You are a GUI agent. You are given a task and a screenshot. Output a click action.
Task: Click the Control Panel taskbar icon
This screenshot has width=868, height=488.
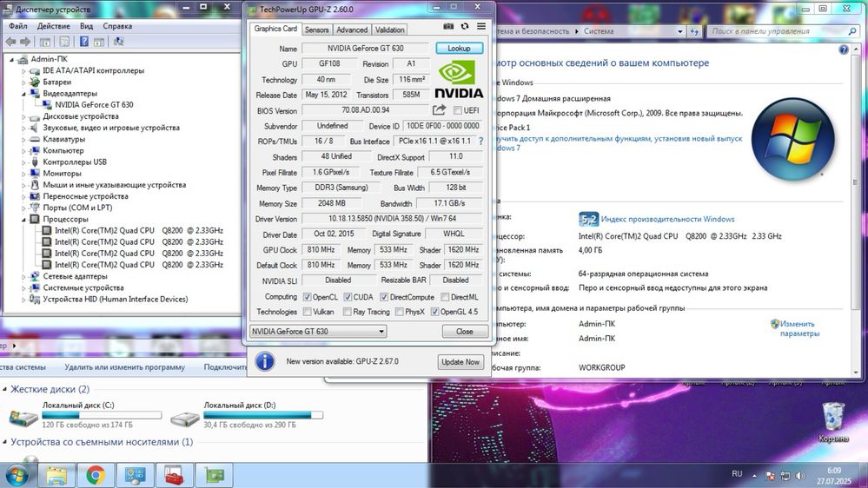click(x=135, y=475)
